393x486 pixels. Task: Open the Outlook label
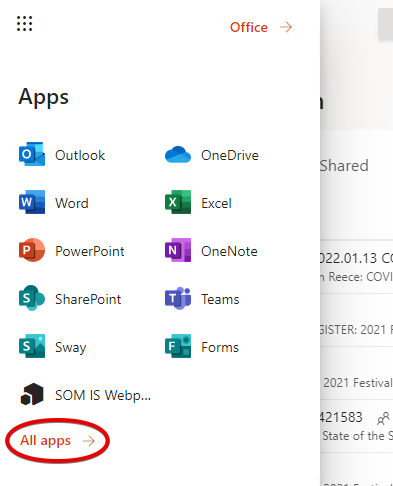coord(80,155)
